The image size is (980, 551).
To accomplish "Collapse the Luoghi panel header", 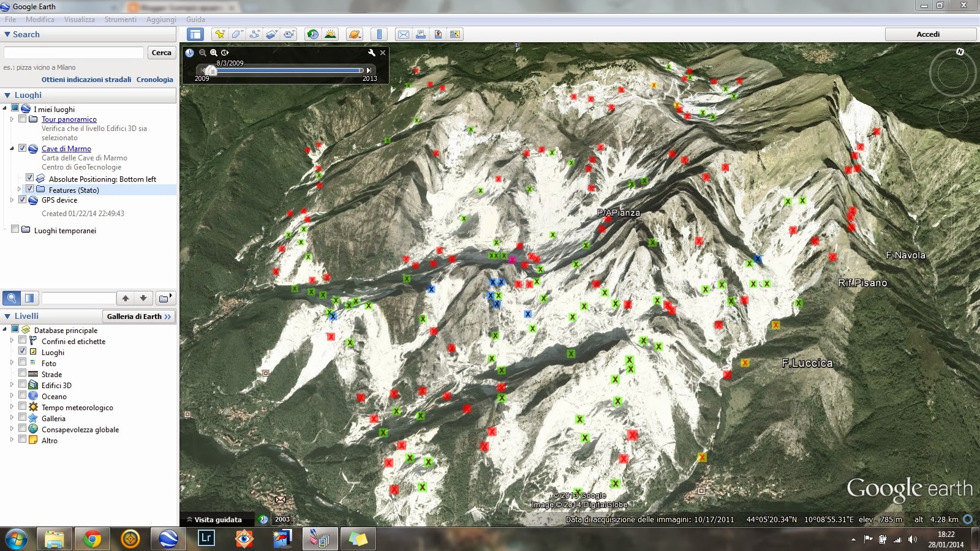I will point(7,95).
